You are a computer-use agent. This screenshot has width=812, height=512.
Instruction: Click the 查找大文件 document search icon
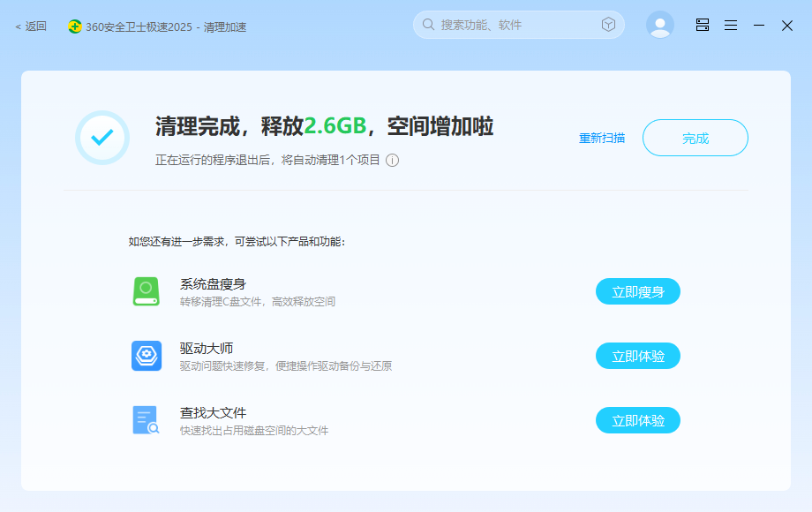(x=146, y=420)
